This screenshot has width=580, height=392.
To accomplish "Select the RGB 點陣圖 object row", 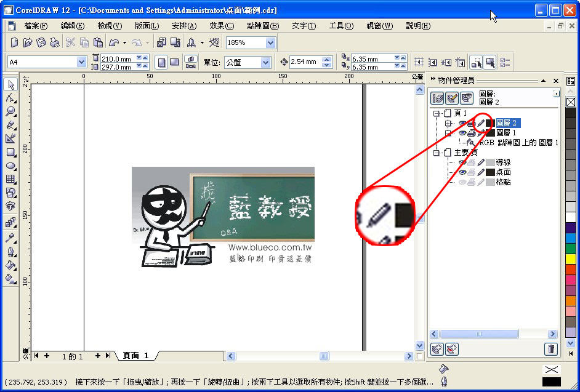I will pyautogui.click(x=518, y=143).
